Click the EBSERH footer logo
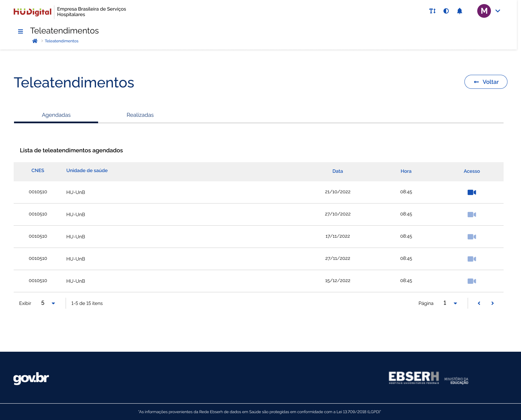 tap(414, 378)
